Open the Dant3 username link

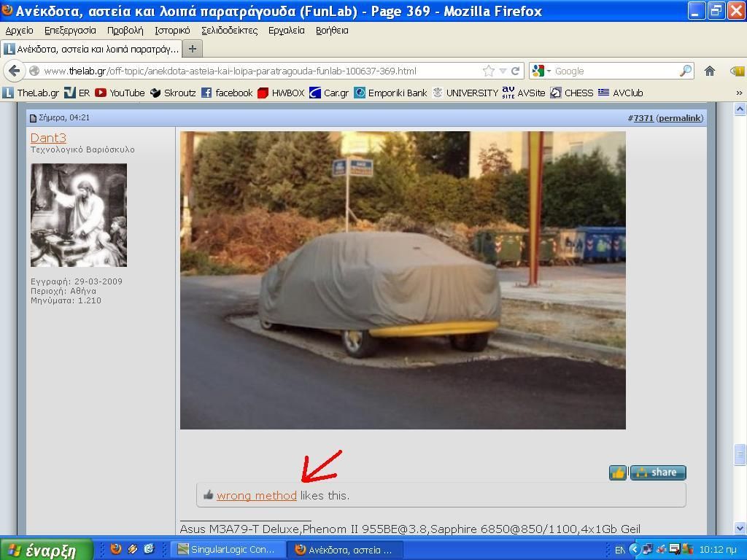[48, 138]
